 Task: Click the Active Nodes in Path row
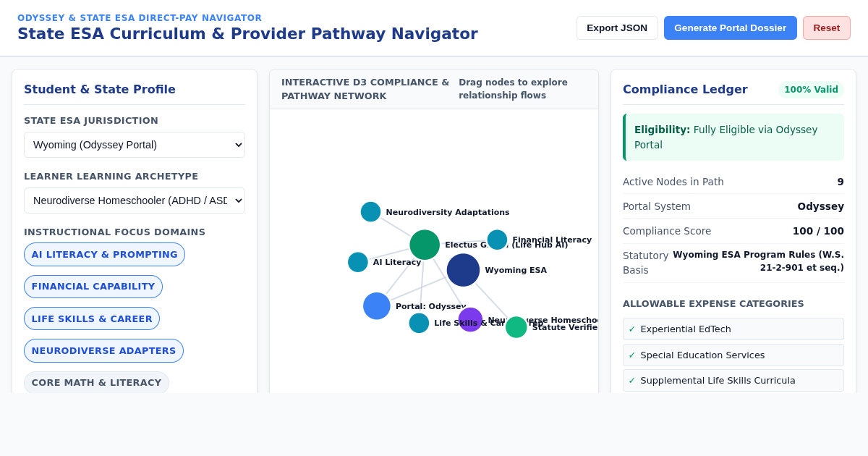733,182
